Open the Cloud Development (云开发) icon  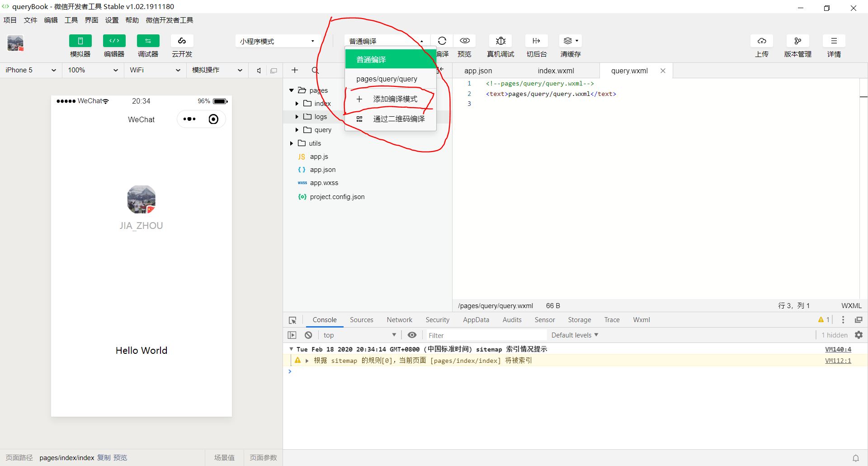(182, 41)
